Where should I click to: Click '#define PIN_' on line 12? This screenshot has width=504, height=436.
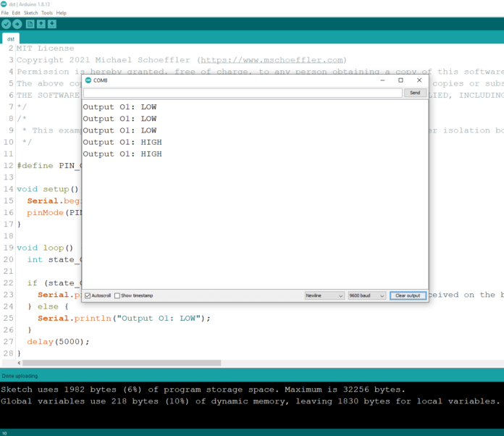[49, 166]
